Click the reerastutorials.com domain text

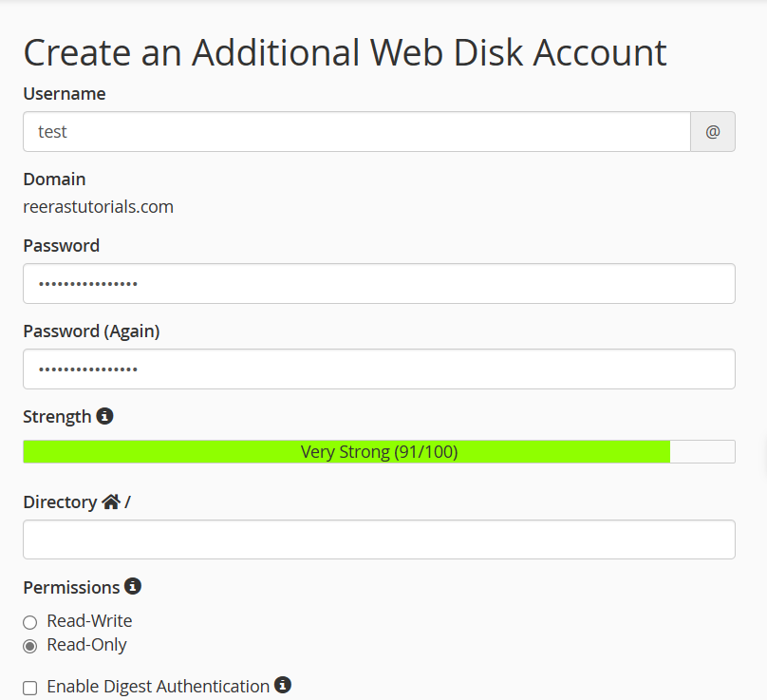(98, 206)
